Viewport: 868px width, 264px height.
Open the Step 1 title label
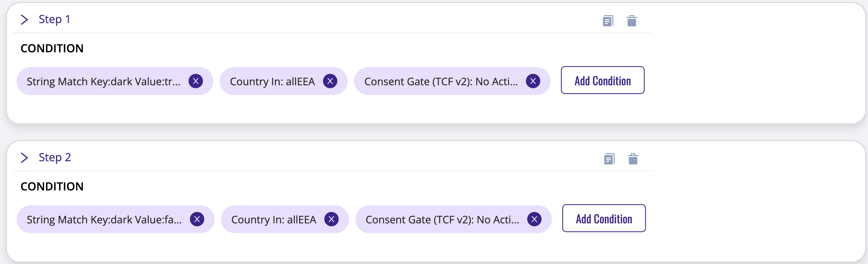(54, 19)
